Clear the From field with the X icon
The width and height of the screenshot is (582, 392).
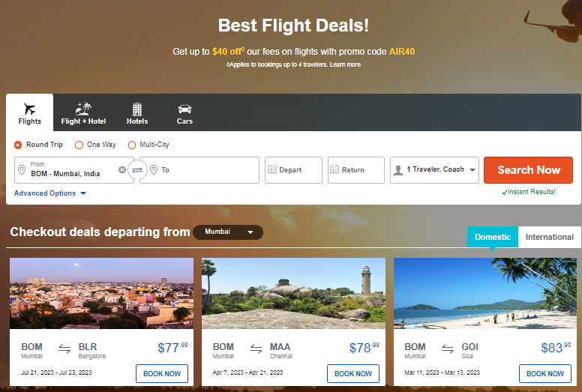(x=122, y=170)
